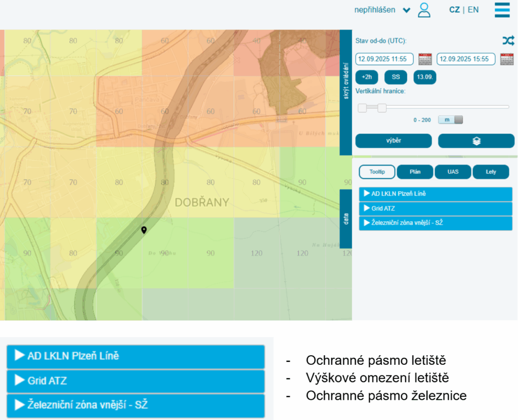Toggle the meters unit switch
Viewport: 518px width, 420px height.
click(x=450, y=120)
